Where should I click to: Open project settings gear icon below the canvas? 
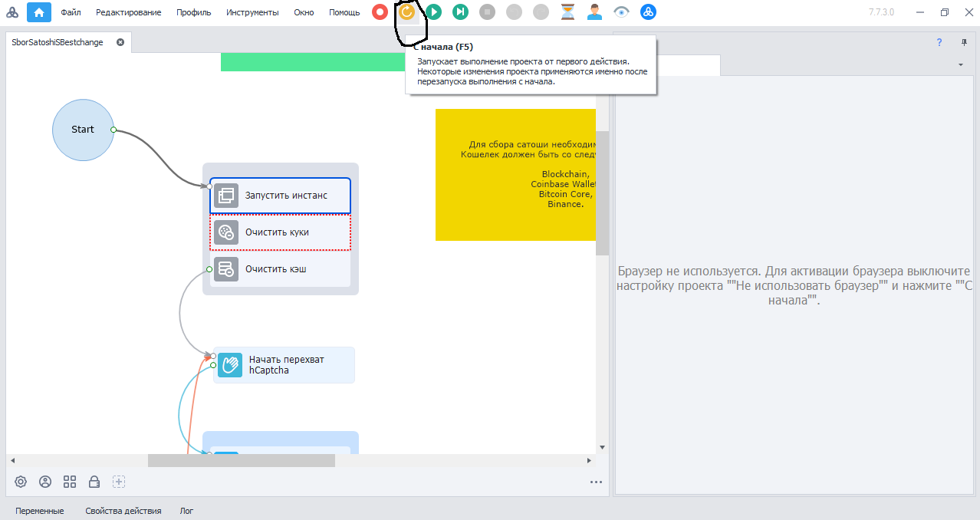tap(21, 482)
